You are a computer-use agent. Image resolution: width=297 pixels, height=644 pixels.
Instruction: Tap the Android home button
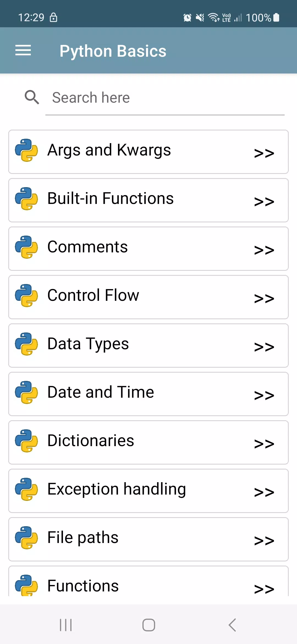(x=148, y=625)
